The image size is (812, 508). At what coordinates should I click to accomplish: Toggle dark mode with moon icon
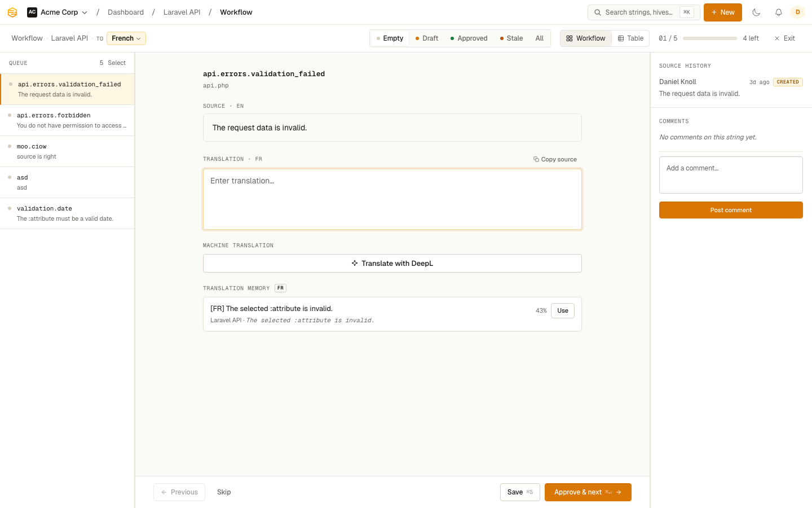(x=757, y=12)
